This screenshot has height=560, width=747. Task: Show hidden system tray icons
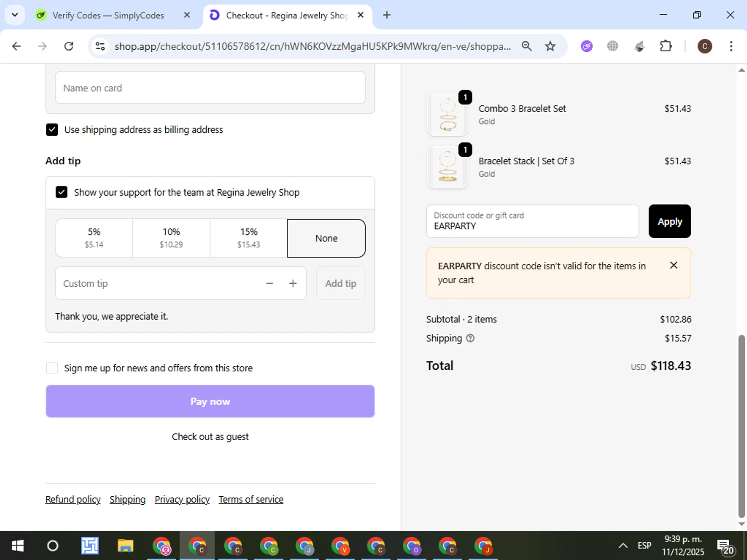pos(622,546)
